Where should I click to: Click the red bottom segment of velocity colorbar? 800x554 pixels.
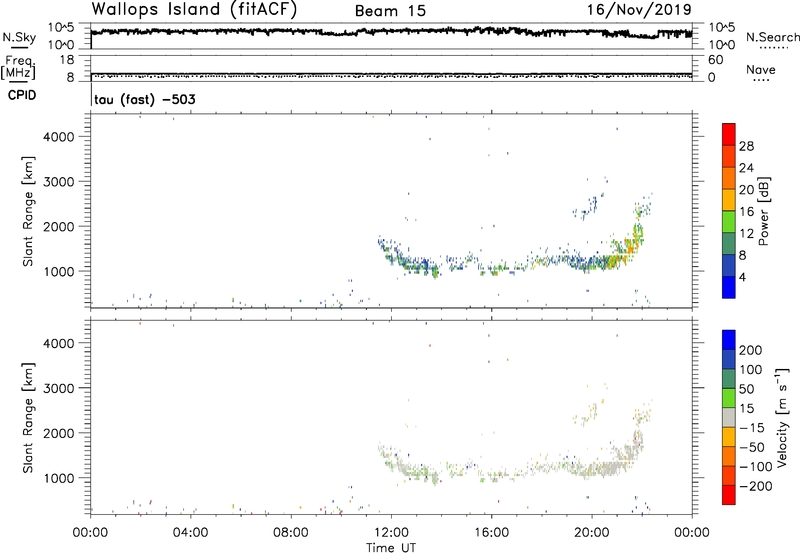[729, 495]
